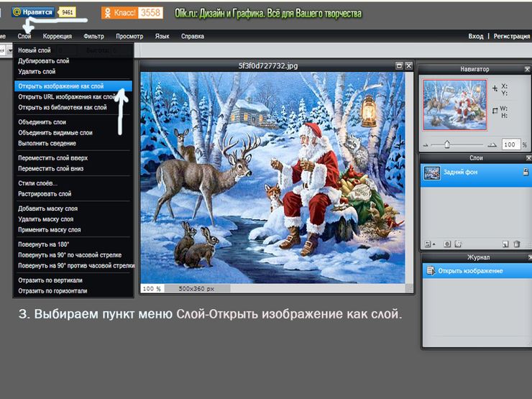
Task: Open the Справка menu
Action: tap(193, 36)
